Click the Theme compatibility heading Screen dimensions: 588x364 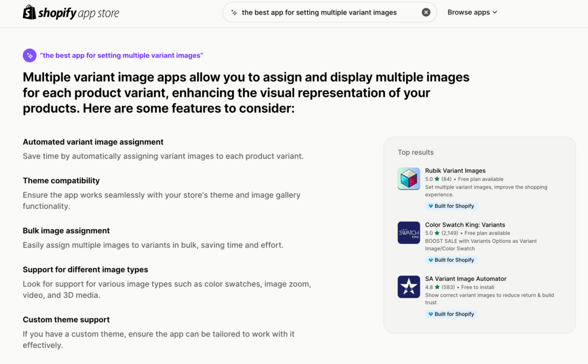click(x=61, y=180)
